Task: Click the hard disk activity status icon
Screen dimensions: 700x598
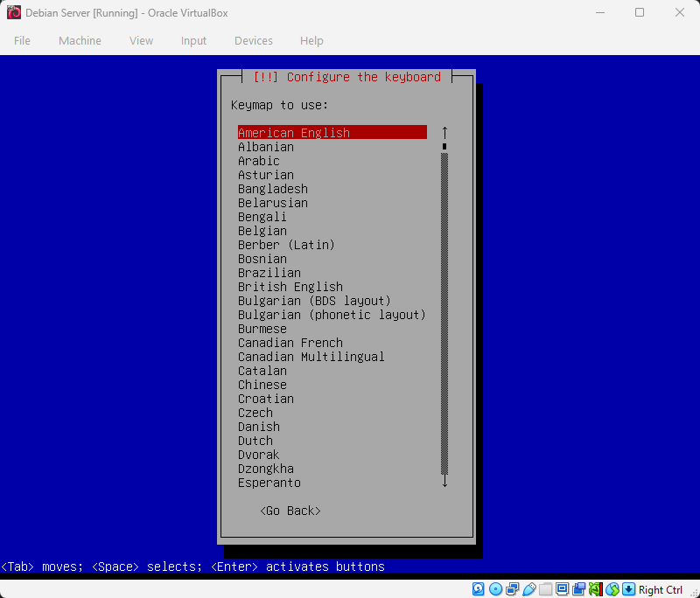Action: click(478, 589)
